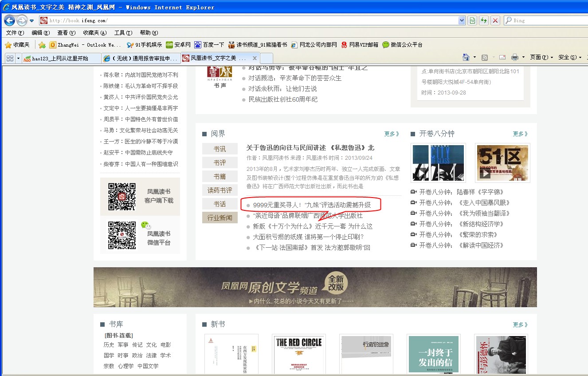
Task: Click the 凤凰读书客户端下载 QR code
Action: (x=122, y=197)
